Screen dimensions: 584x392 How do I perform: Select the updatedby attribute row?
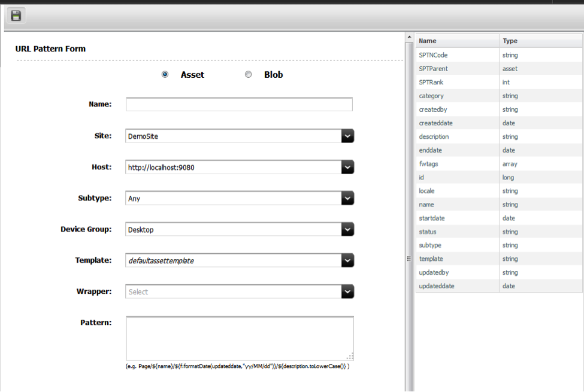click(x=499, y=272)
